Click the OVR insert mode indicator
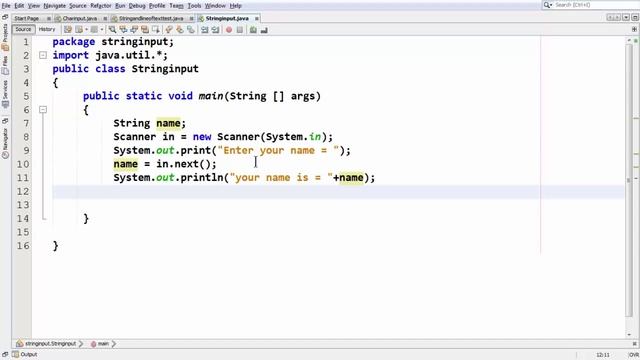 633,355
